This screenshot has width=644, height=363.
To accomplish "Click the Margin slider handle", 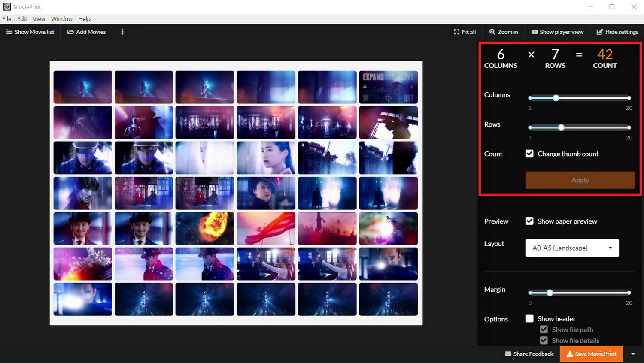I will [550, 293].
